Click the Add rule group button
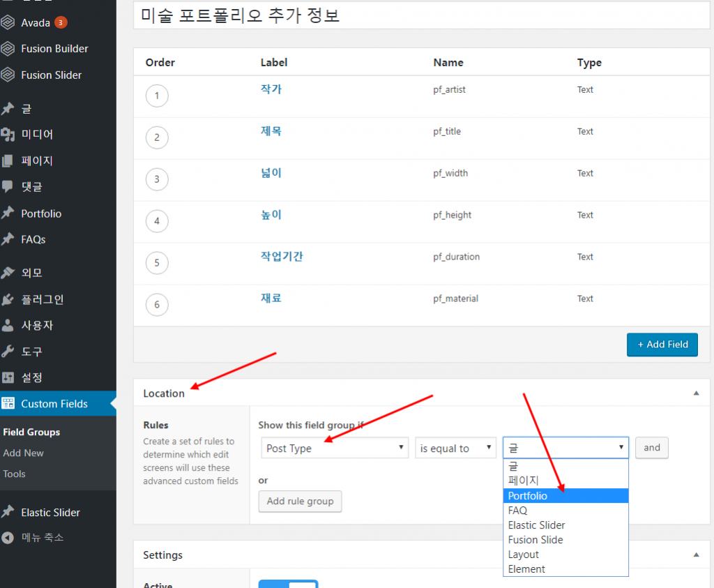Viewport: 714px width, 588px height. [300, 502]
